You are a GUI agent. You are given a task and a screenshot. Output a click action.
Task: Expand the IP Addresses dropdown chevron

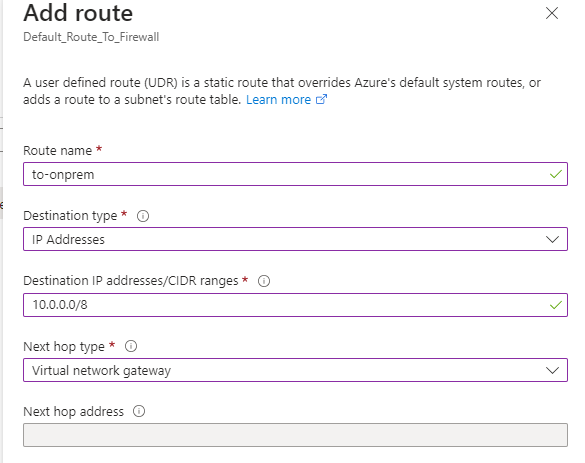click(552, 239)
